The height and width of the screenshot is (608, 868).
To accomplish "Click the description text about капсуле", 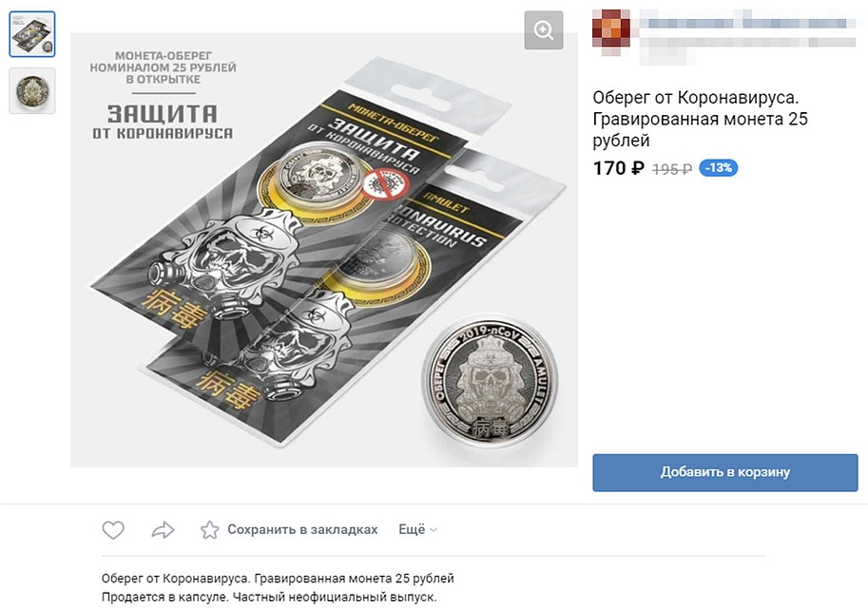I will click(269, 598).
